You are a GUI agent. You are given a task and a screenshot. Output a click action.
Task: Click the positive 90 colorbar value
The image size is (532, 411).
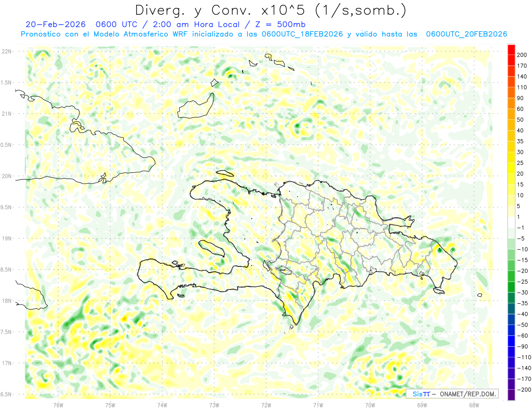click(x=521, y=98)
